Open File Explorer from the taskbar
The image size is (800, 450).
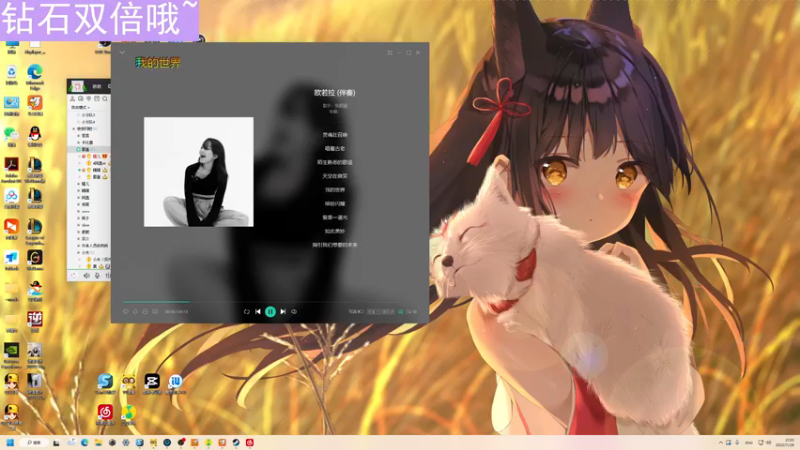[98, 442]
